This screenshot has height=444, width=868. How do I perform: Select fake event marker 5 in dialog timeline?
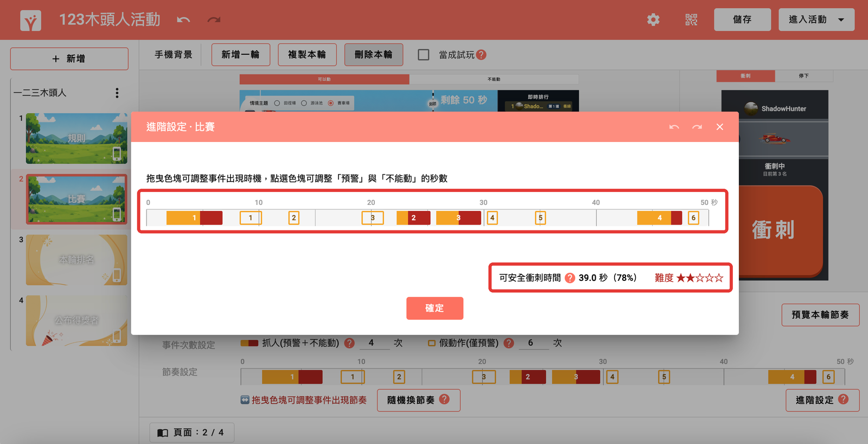[x=540, y=218]
